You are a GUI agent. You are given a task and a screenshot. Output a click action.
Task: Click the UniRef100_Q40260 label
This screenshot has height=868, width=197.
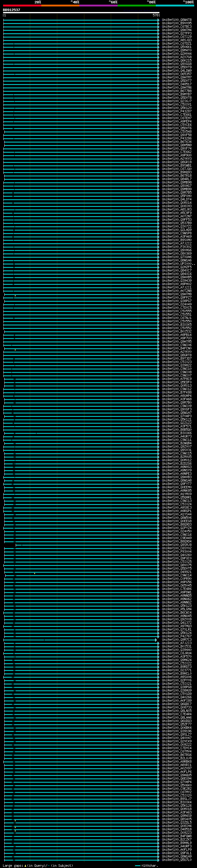click(x=176, y=555)
